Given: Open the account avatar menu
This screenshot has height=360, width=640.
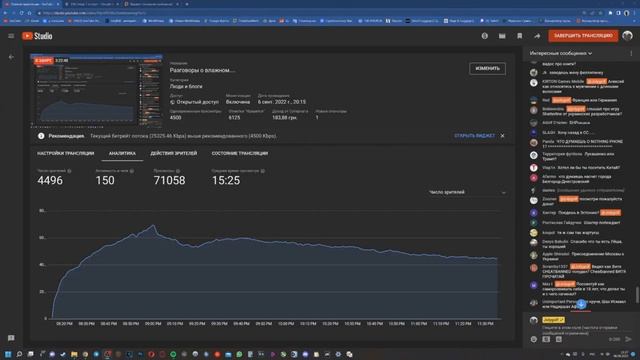Looking at the screenshot, I should click(627, 36).
